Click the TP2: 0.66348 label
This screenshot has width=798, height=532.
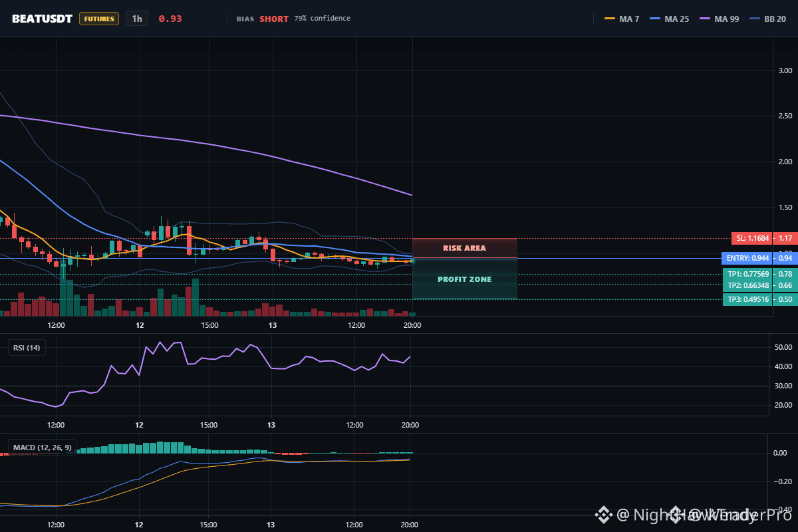click(x=747, y=285)
